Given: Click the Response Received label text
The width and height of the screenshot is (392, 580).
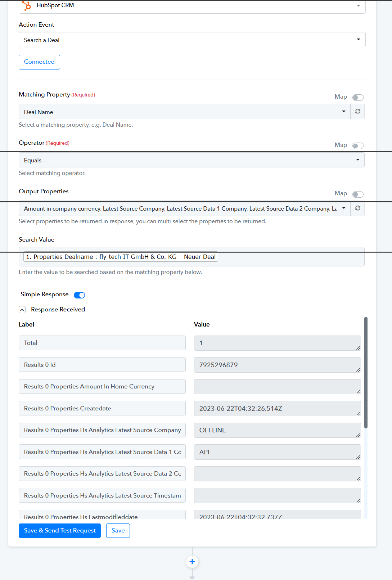Looking at the screenshot, I should (x=58, y=309).
